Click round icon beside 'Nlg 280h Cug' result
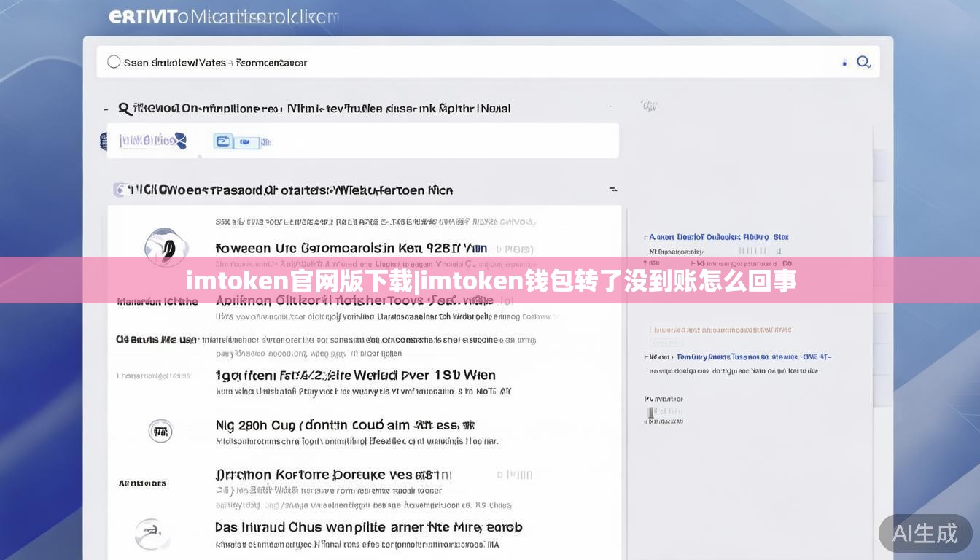The image size is (980, 560). (160, 431)
